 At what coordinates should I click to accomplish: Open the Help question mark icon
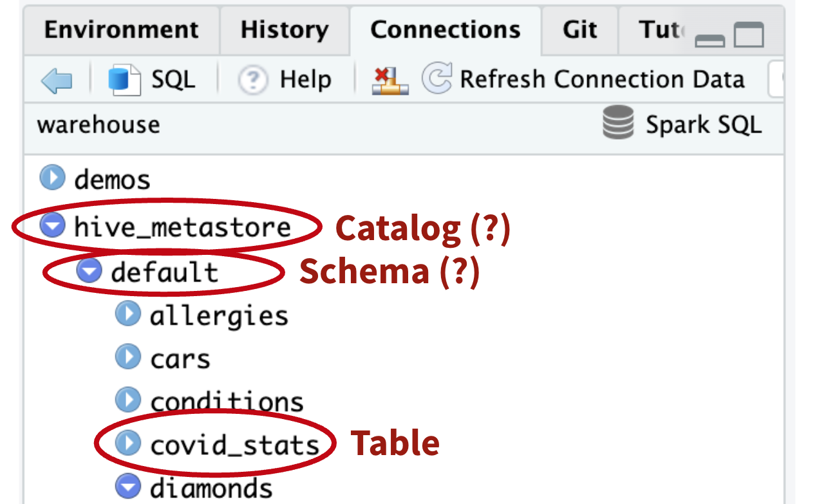(252, 80)
